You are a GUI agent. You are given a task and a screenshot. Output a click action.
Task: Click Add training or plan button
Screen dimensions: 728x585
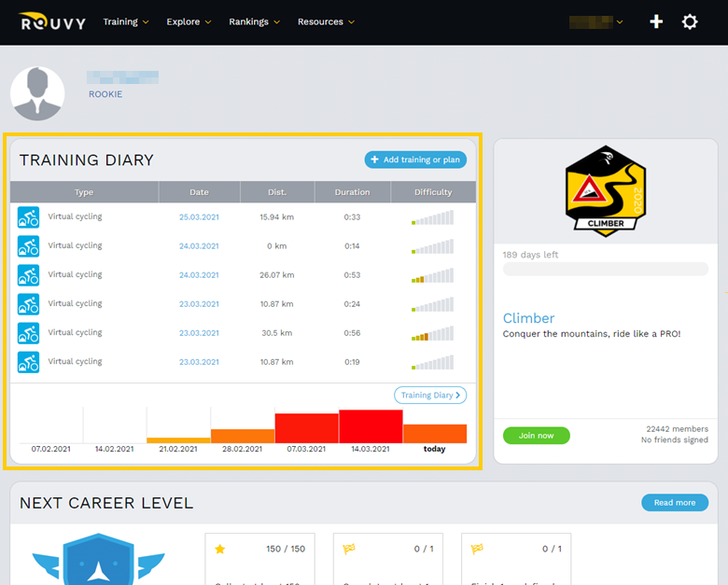[415, 160]
